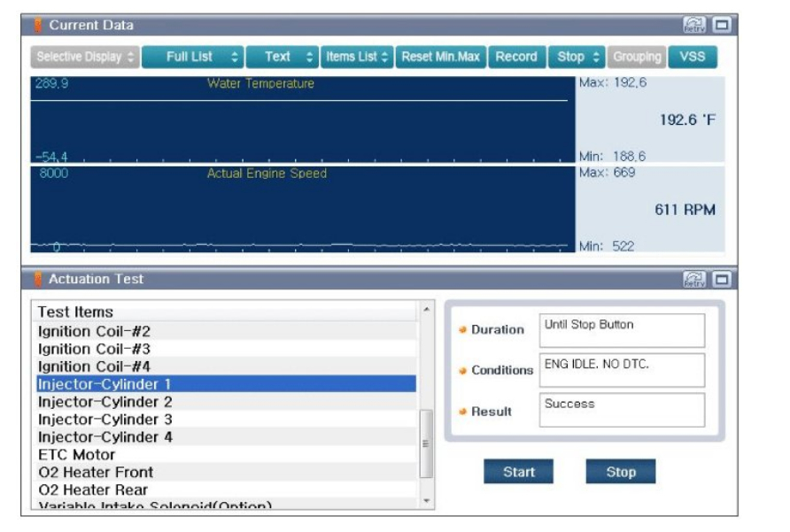The width and height of the screenshot is (790, 532).
Task: Click the test list scrollbar thumb
Action: [426, 443]
